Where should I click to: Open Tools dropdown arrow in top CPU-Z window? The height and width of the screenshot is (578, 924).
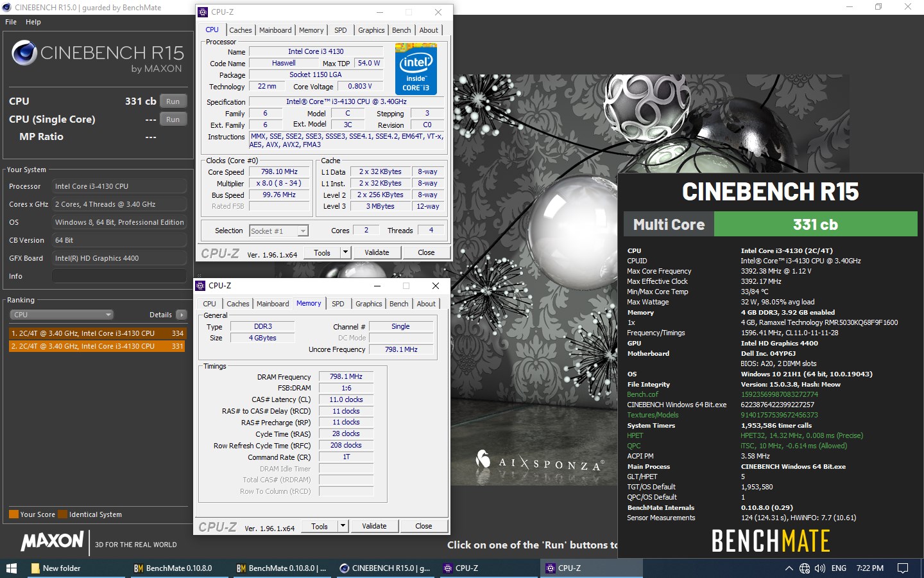coord(345,253)
